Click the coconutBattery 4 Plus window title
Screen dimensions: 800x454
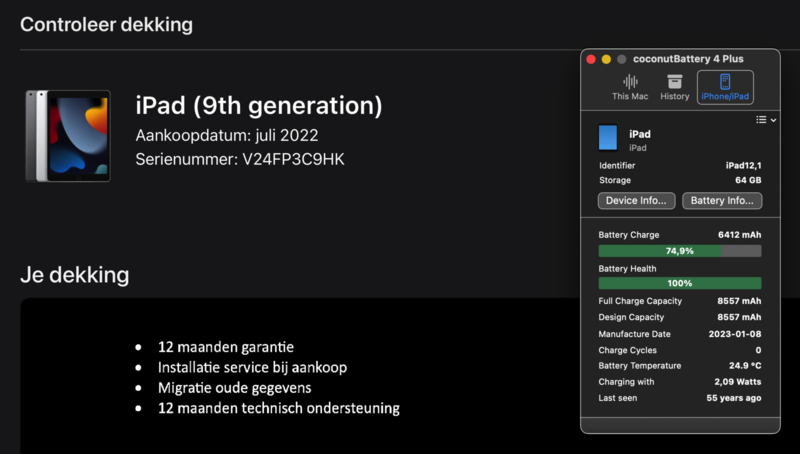coord(688,59)
